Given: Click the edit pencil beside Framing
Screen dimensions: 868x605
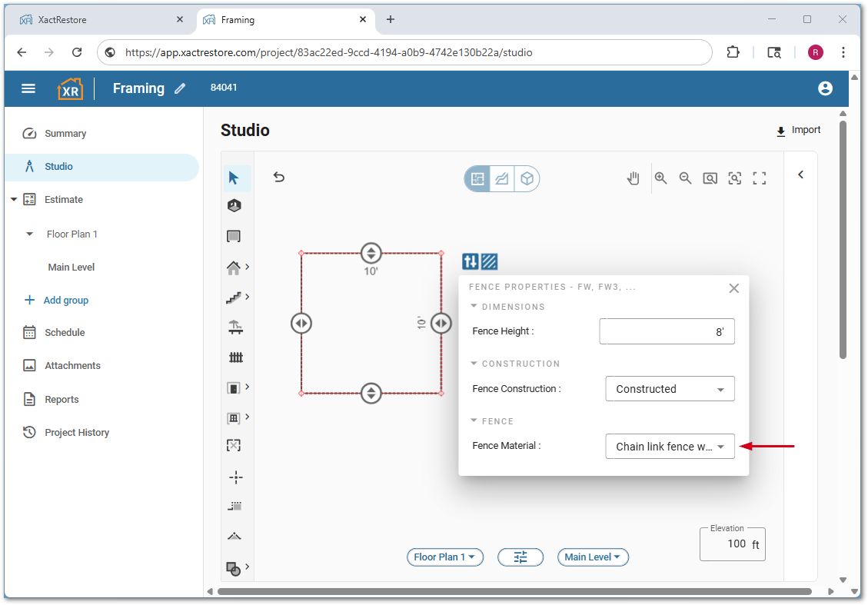Looking at the screenshot, I should tap(180, 88).
